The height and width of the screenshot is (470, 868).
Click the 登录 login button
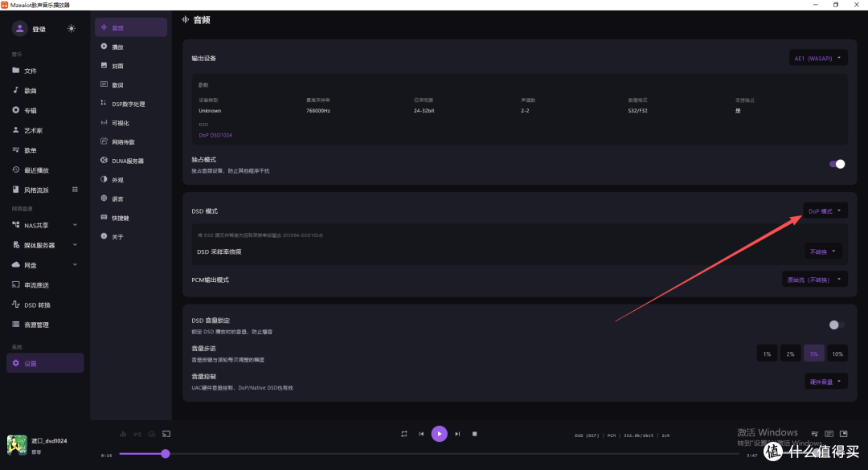(x=39, y=30)
